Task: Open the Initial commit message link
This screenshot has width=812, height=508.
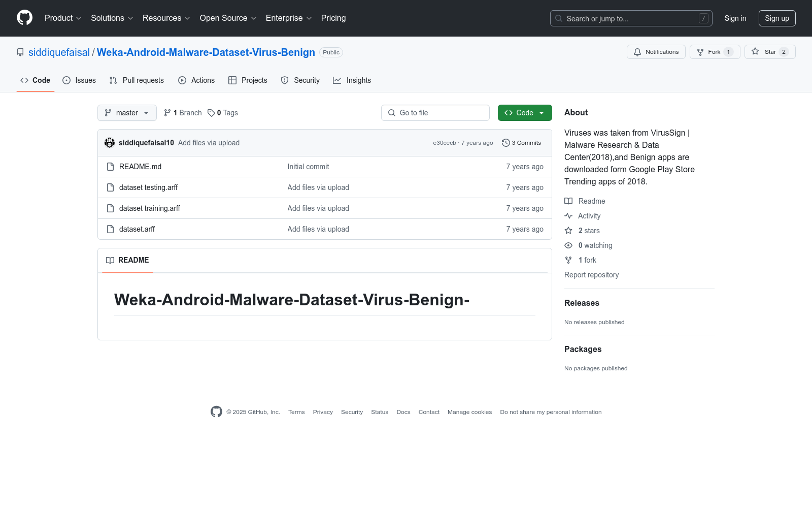Action: click(x=308, y=167)
